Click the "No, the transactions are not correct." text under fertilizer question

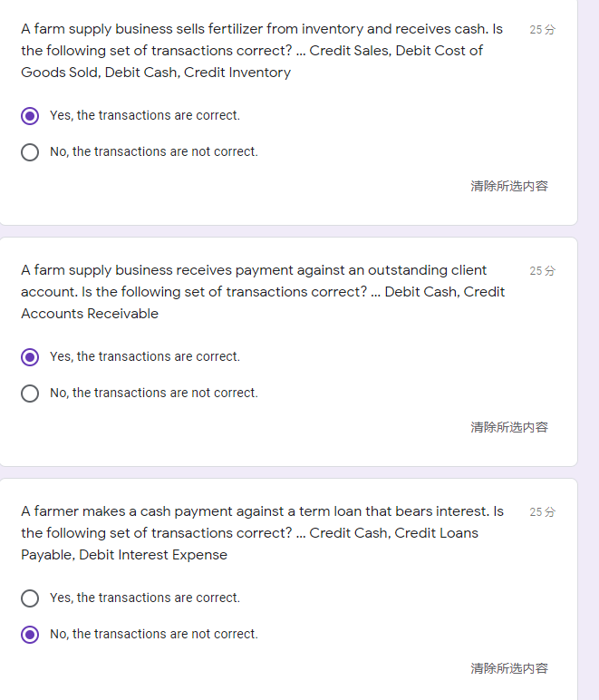tap(154, 152)
